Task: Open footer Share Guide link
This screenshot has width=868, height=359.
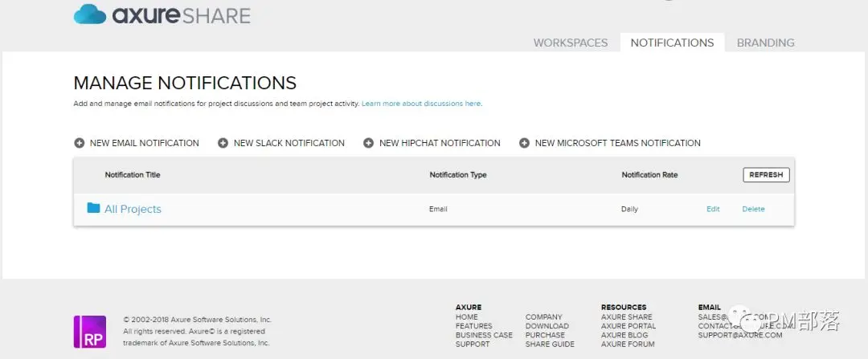Action: pyautogui.click(x=550, y=344)
